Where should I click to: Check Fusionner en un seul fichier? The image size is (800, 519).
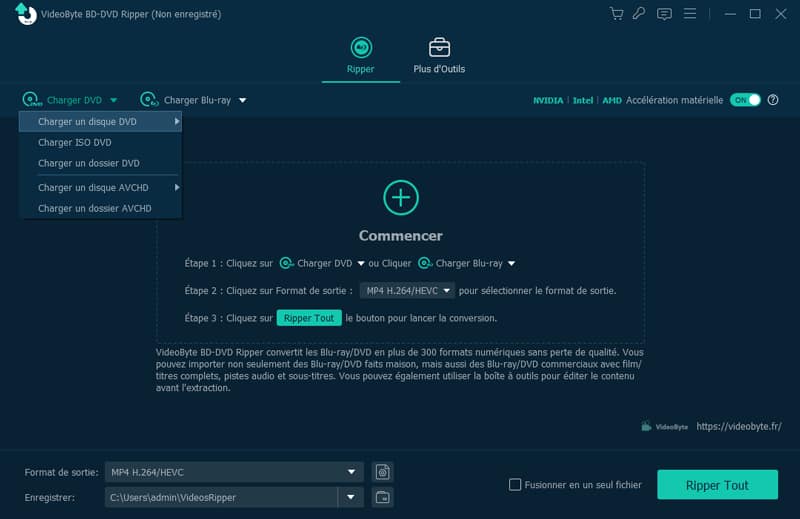click(515, 485)
